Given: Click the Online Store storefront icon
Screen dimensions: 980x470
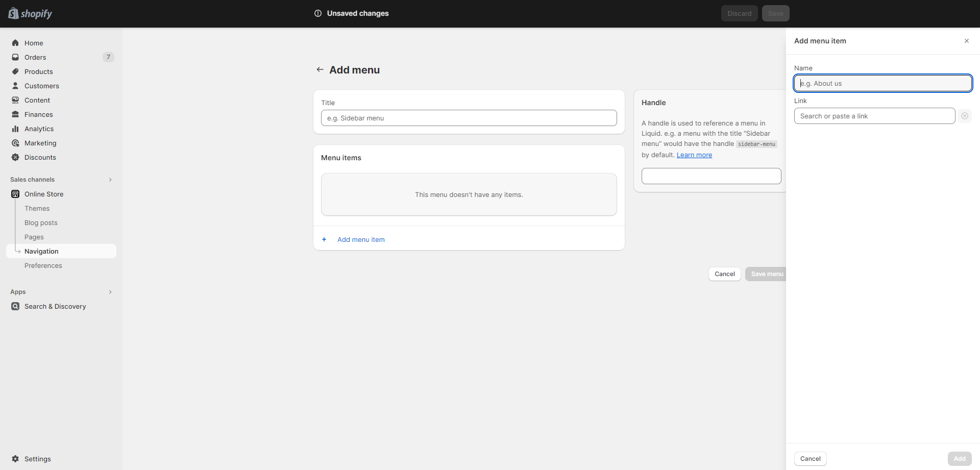Looking at the screenshot, I should pos(15,194).
